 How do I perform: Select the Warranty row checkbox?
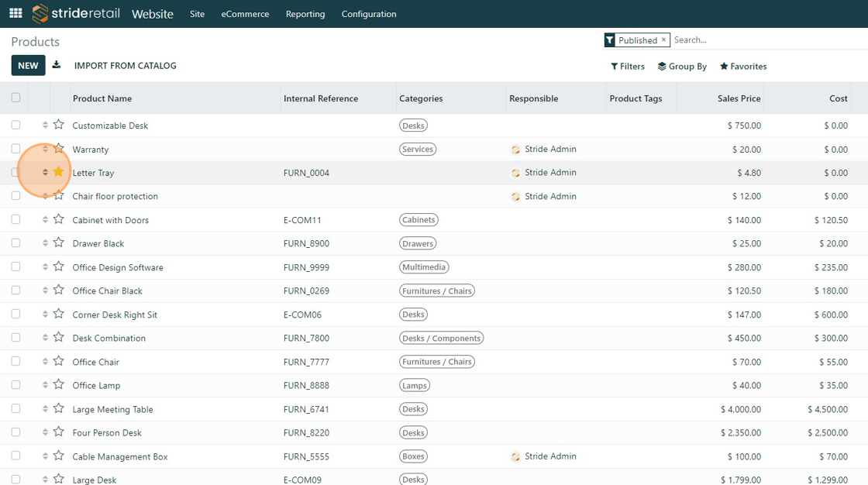point(15,149)
